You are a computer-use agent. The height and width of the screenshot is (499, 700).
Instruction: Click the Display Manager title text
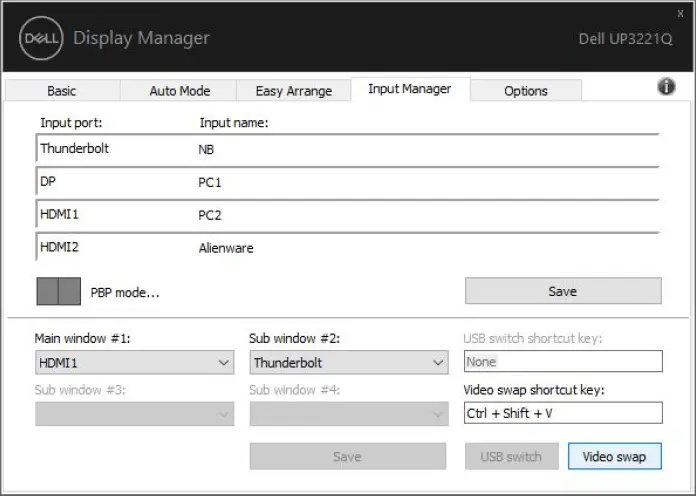141,38
